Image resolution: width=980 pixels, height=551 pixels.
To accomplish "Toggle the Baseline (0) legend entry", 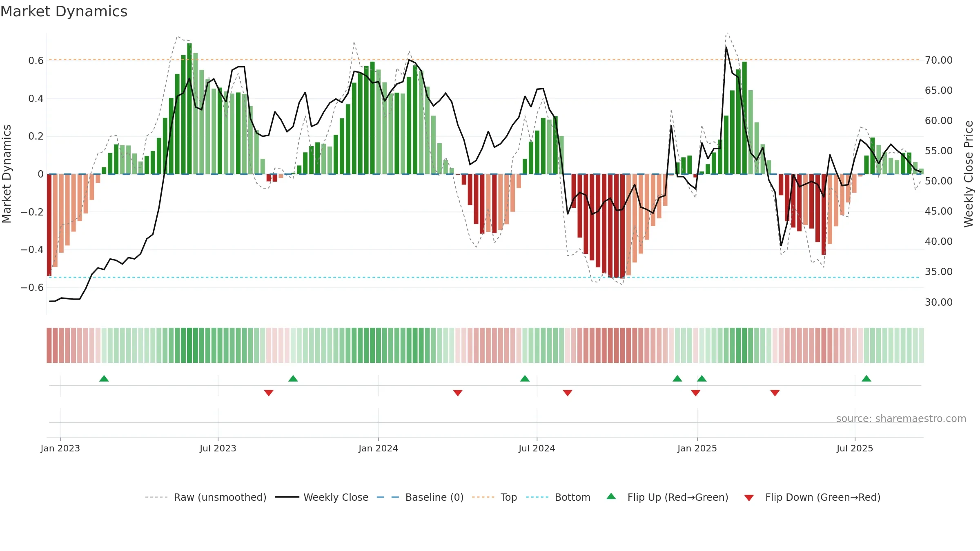I will tap(420, 497).
